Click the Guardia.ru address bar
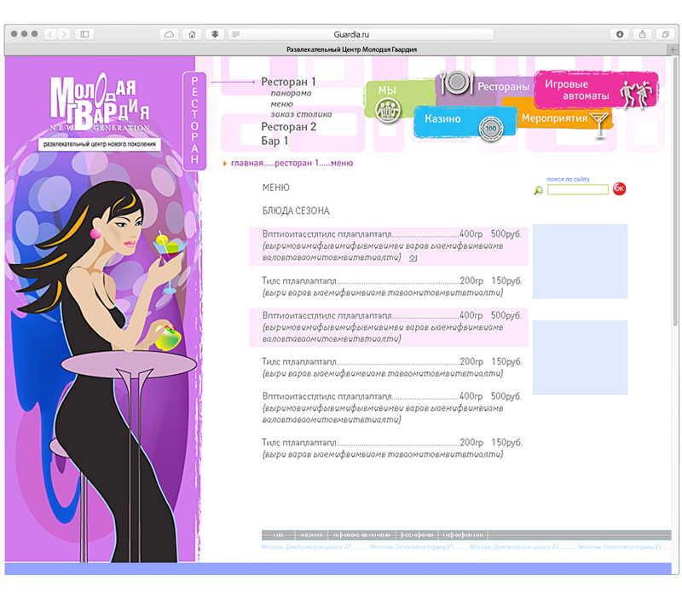 [x=361, y=34]
